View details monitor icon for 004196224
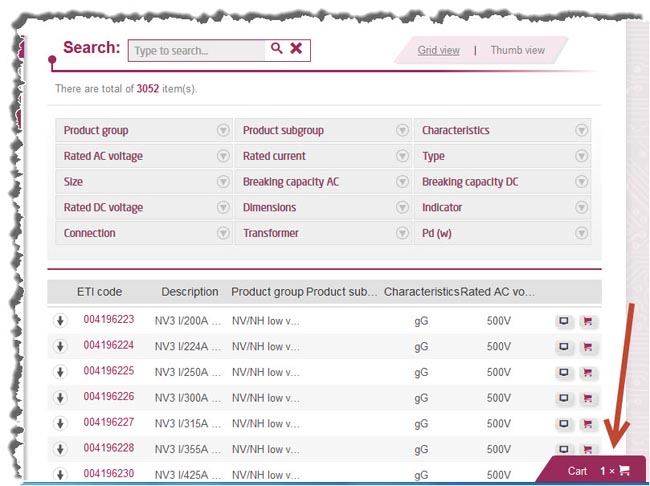 pos(564,346)
